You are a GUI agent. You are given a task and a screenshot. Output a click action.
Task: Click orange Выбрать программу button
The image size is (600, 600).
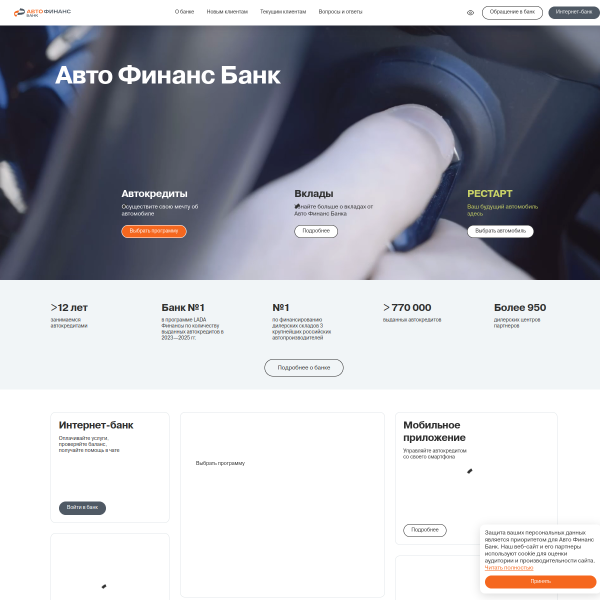(154, 231)
